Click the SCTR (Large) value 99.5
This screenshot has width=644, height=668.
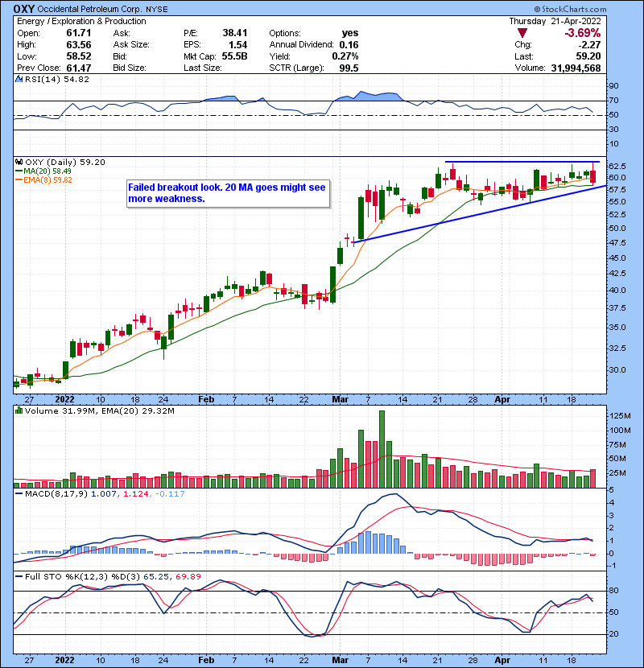click(349, 68)
